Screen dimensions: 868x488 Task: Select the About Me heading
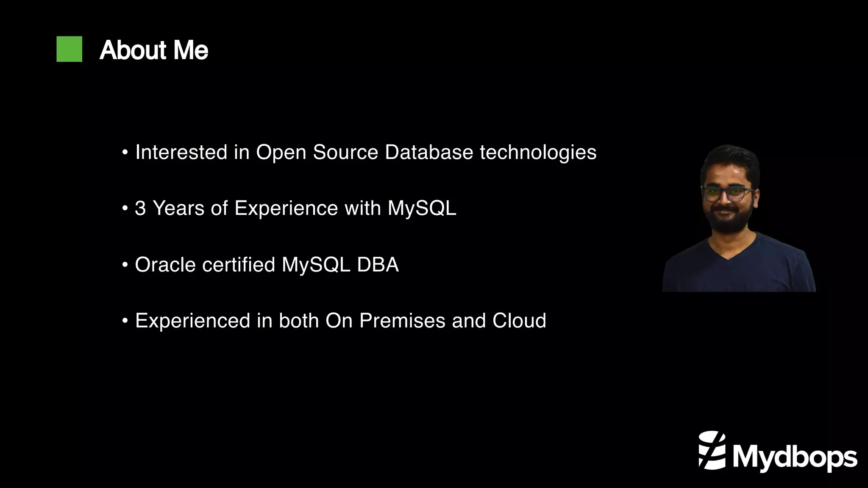click(x=153, y=50)
